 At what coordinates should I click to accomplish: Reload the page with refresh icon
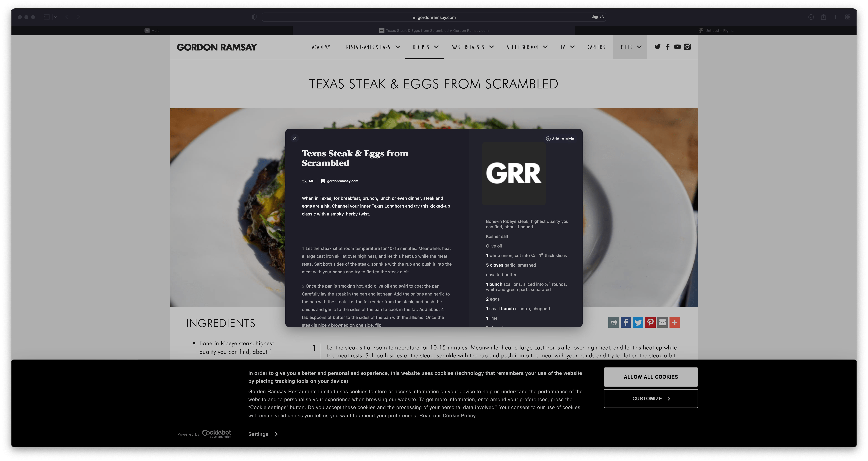(x=602, y=17)
